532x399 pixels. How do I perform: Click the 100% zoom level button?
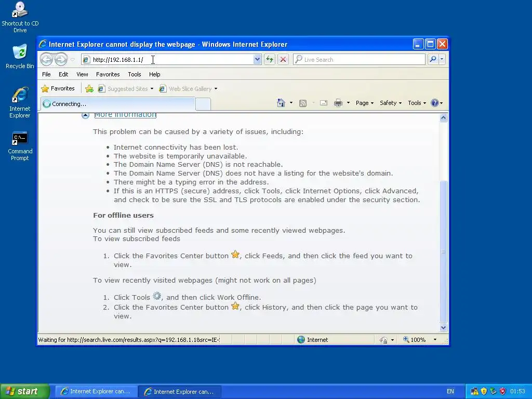[414, 340]
